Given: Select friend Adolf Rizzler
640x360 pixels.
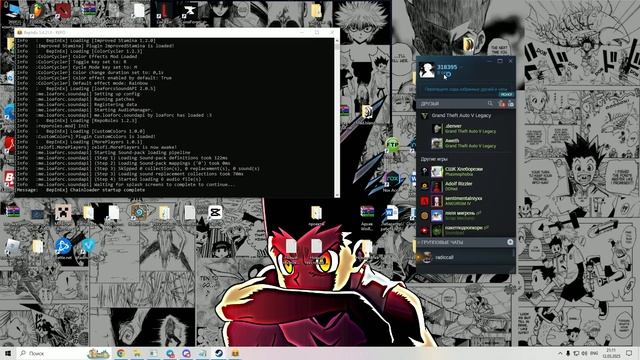Looking at the screenshot, I should (x=466, y=186).
